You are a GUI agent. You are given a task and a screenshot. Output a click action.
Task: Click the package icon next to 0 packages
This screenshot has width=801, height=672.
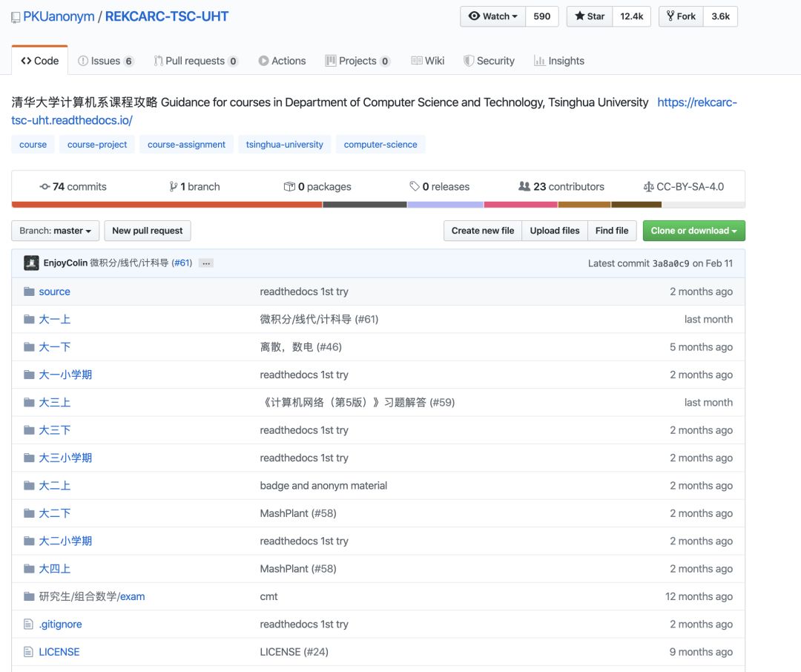point(289,186)
